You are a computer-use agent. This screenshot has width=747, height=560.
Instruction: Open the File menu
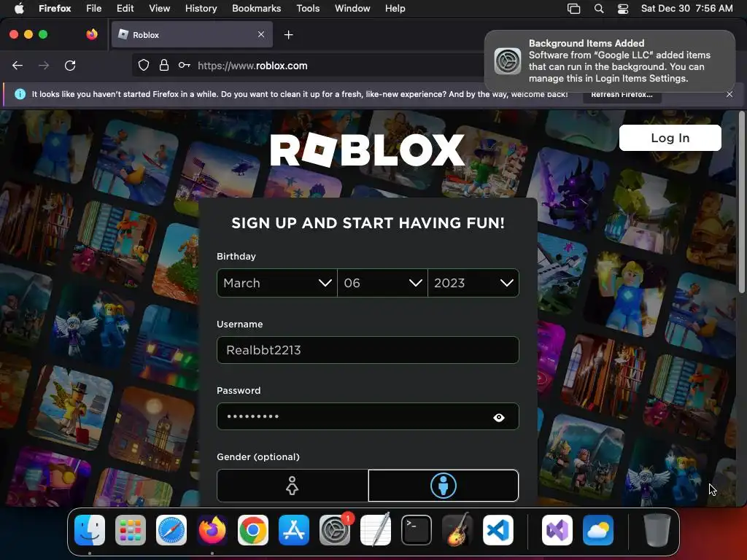(94, 8)
